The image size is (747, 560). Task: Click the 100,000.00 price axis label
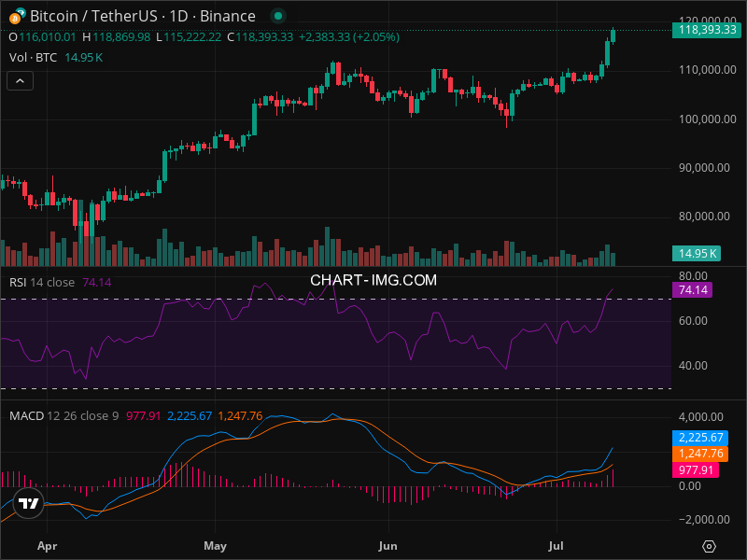(x=708, y=119)
